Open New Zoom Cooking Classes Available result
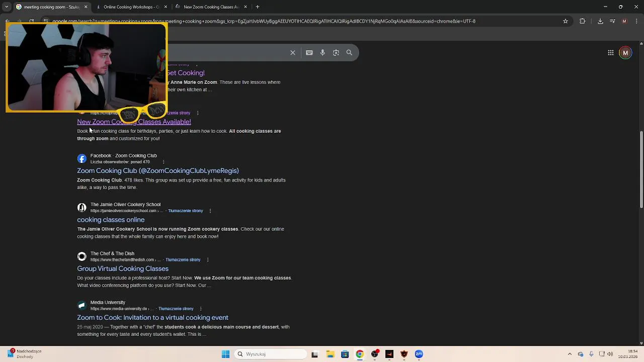Screen dimensions: 644x362 pos(134,122)
